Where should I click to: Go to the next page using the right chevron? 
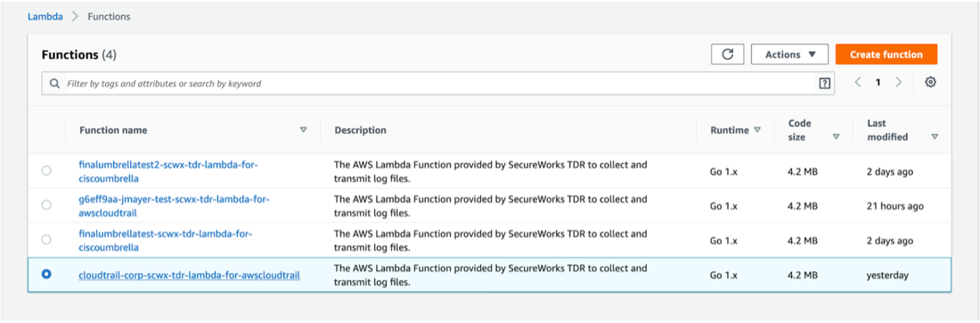(899, 83)
